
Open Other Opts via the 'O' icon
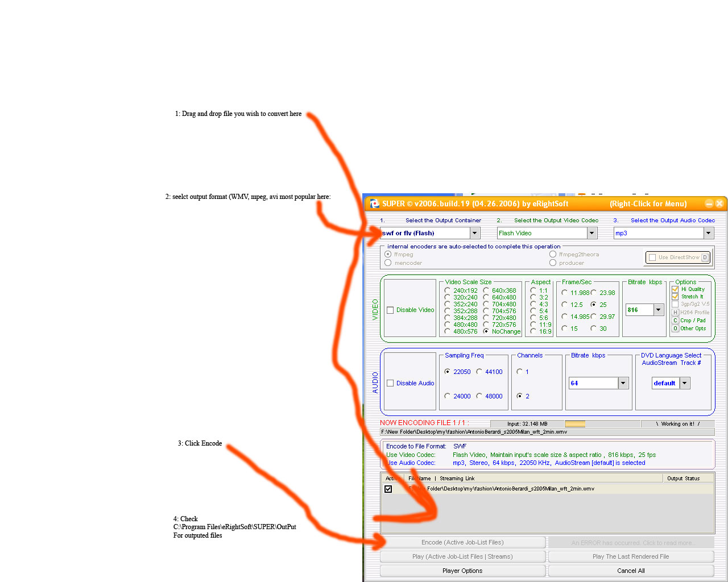click(x=675, y=329)
